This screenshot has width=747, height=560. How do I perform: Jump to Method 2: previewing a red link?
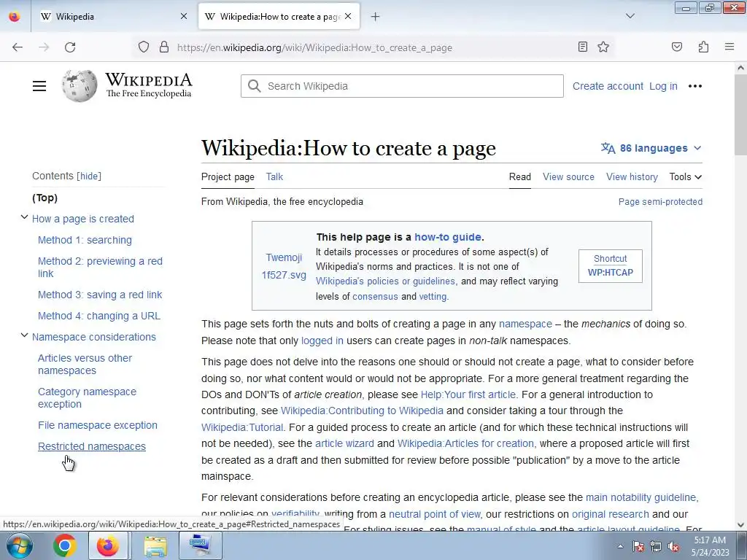pos(100,267)
